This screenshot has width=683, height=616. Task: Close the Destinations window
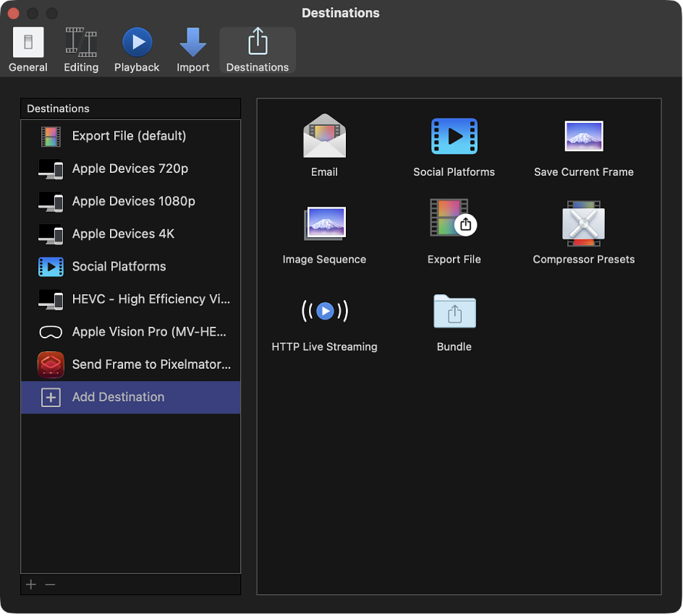(x=14, y=13)
